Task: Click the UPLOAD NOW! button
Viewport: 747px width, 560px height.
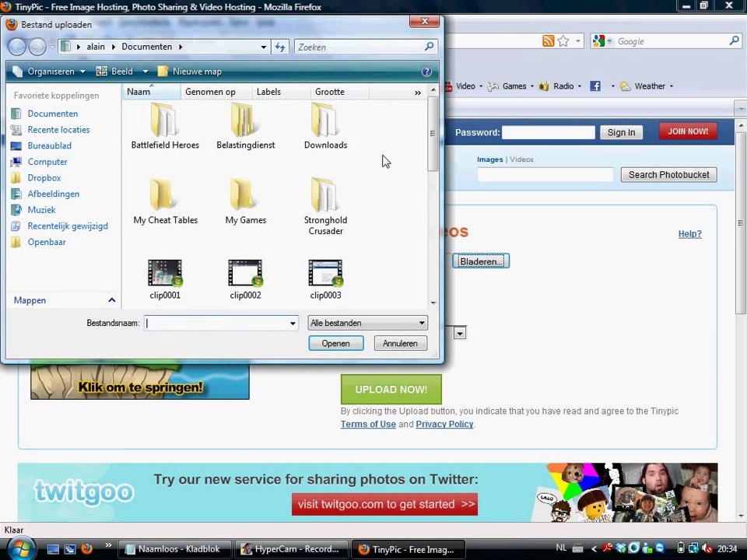Action: click(x=391, y=390)
